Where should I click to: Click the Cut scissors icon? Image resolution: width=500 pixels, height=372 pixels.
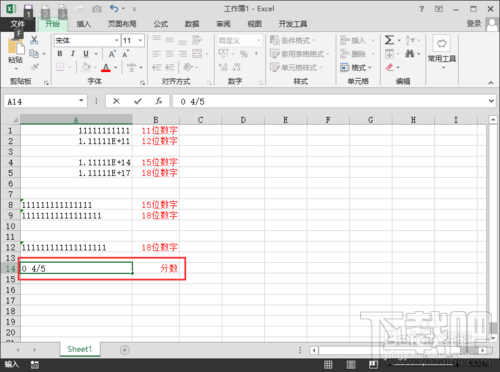pyautogui.click(x=34, y=40)
